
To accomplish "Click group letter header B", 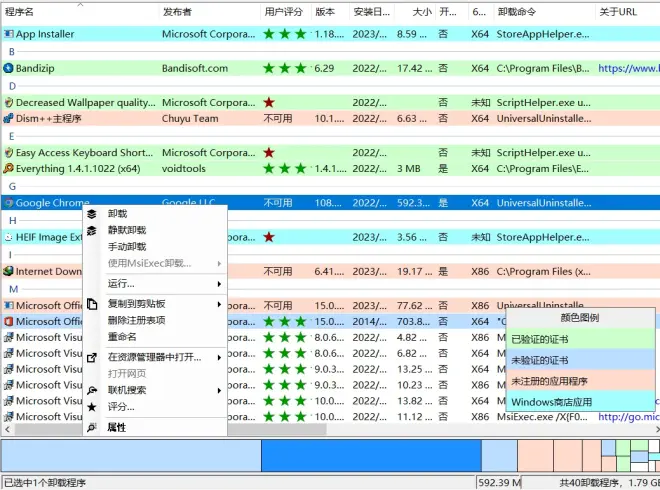I will (11, 52).
